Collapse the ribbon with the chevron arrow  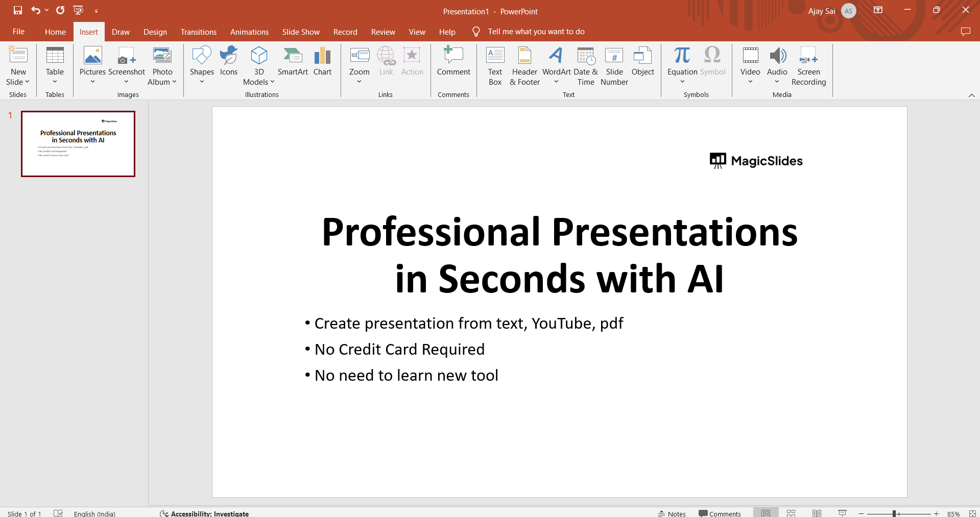coord(971,95)
